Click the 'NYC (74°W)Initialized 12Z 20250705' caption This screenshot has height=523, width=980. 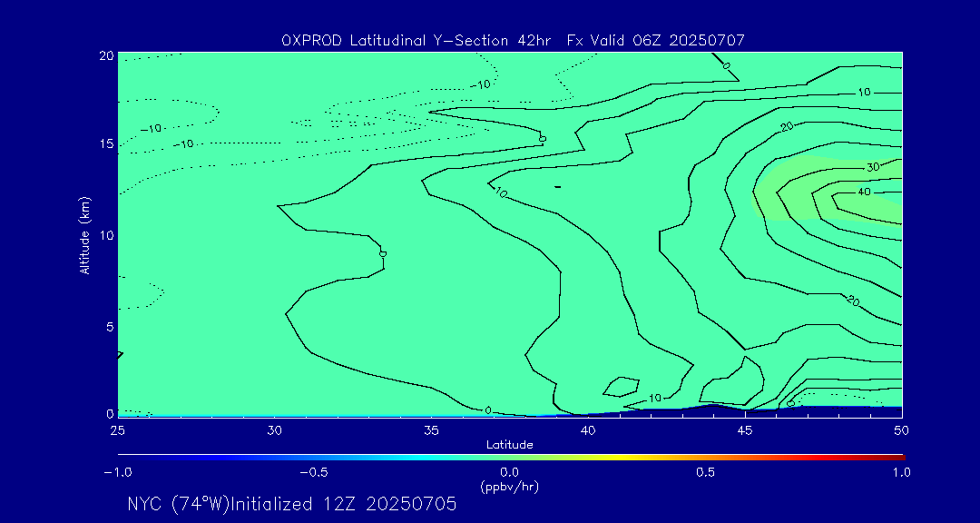[292, 505]
